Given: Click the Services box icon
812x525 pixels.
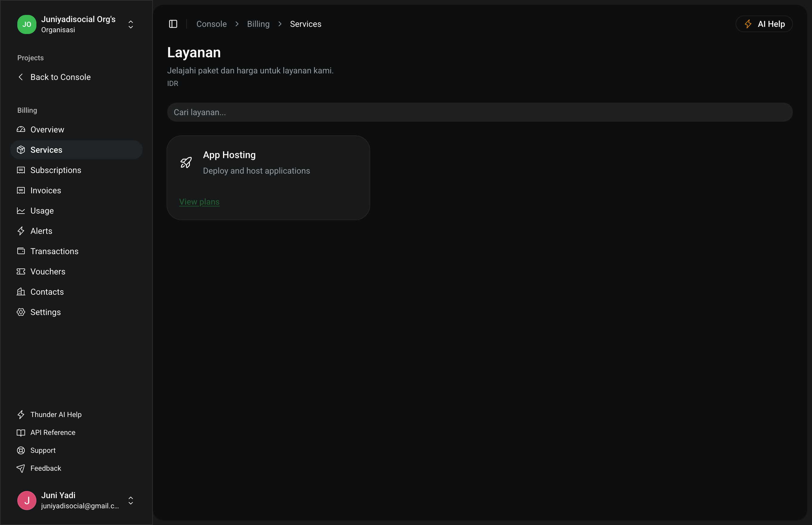Looking at the screenshot, I should point(21,150).
